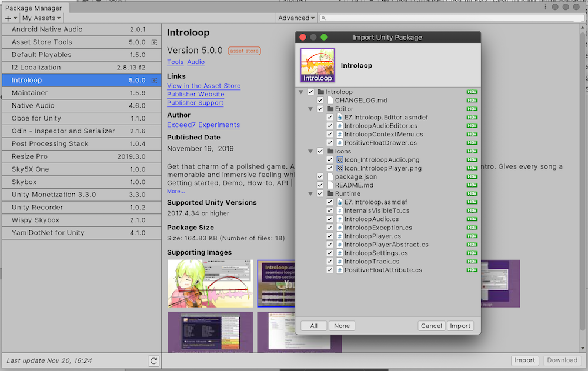
Task: Collapse the Icons folder triangle
Action: 310,151
